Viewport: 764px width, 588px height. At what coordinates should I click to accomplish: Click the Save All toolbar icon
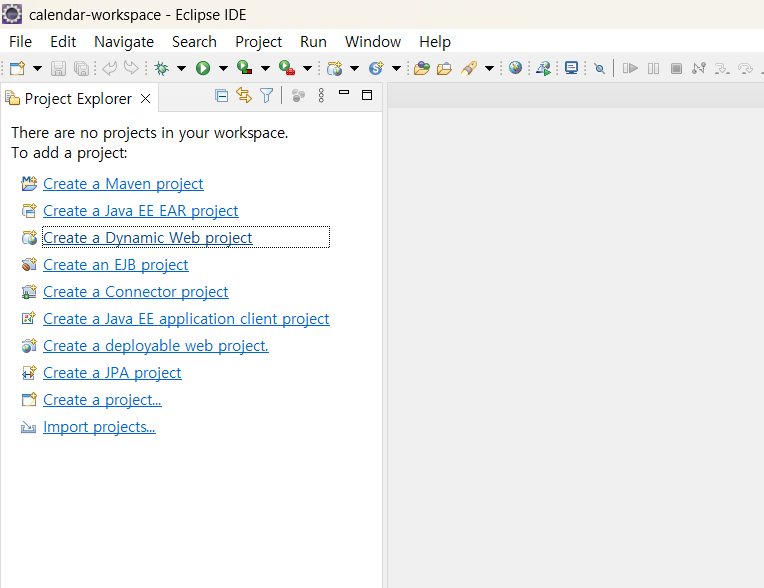click(81, 68)
